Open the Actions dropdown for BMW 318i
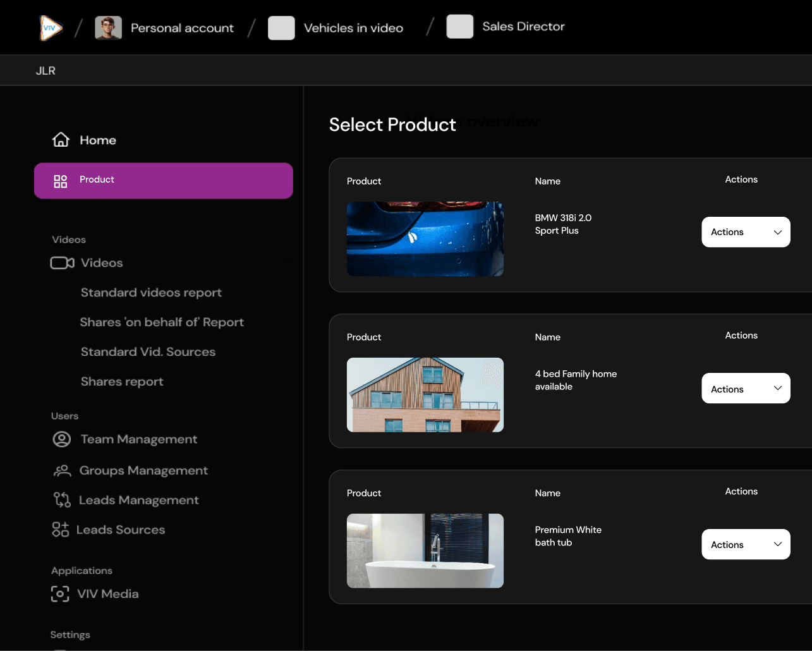Image resolution: width=812 pixels, height=651 pixels. coord(746,232)
